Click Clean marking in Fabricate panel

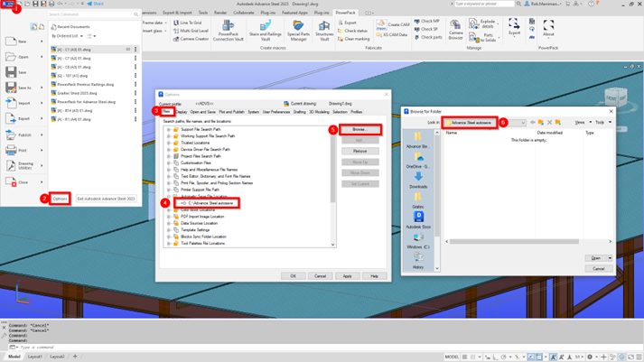point(354,39)
